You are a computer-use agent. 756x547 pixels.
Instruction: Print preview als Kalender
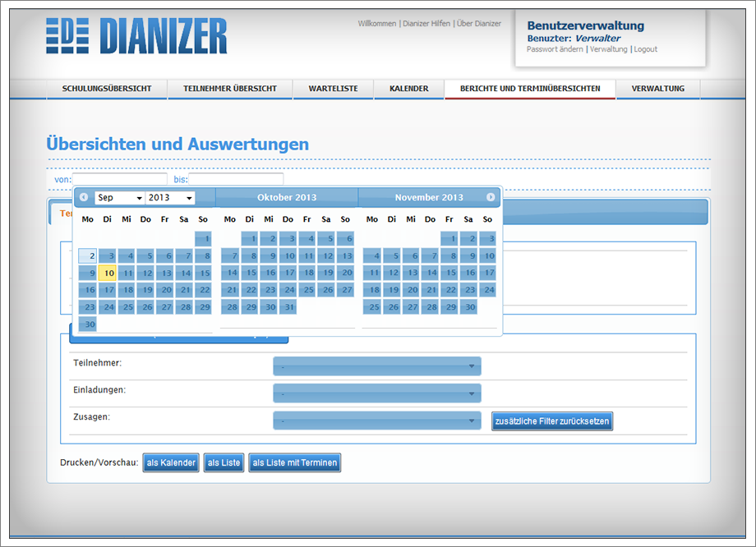[x=171, y=462]
